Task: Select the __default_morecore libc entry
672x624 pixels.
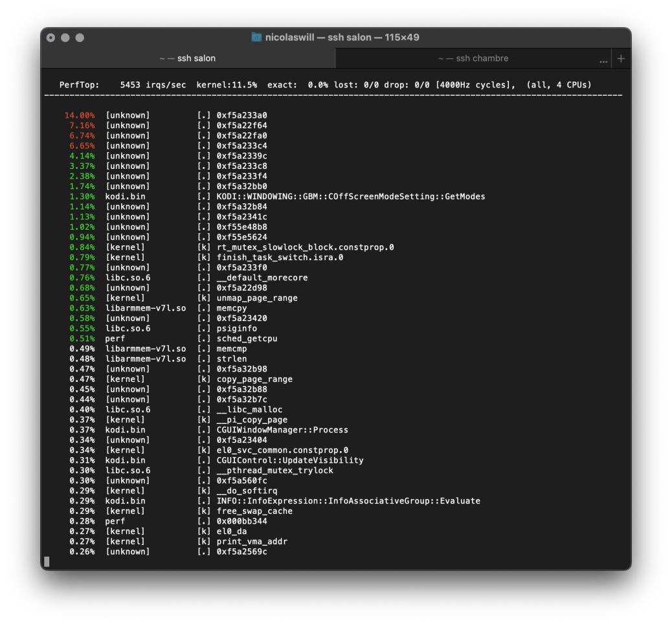Action: coord(262,278)
